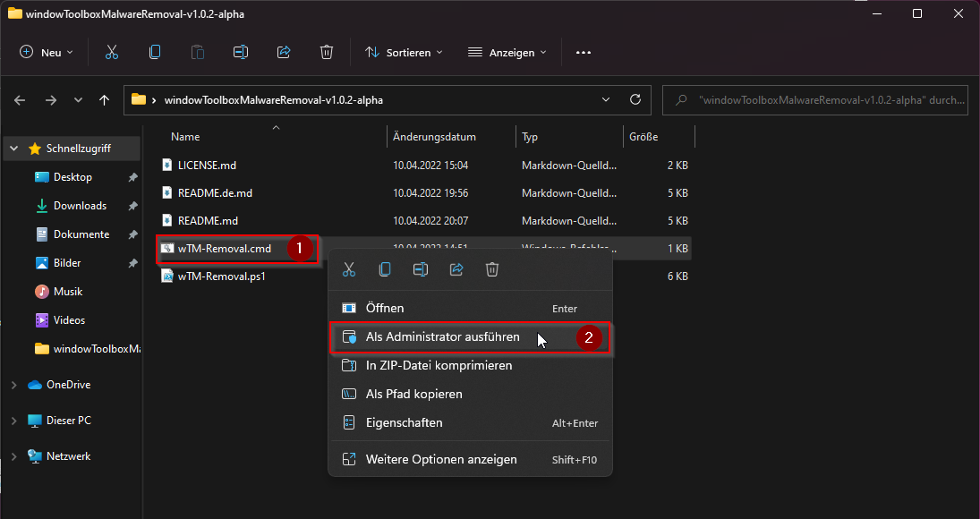Click the Share icon in the context menu

tap(456, 270)
